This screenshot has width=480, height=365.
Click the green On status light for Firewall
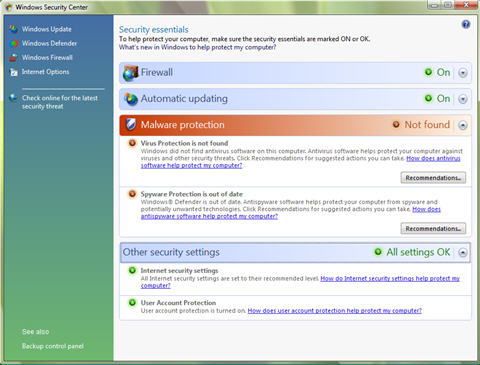[x=428, y=72]
